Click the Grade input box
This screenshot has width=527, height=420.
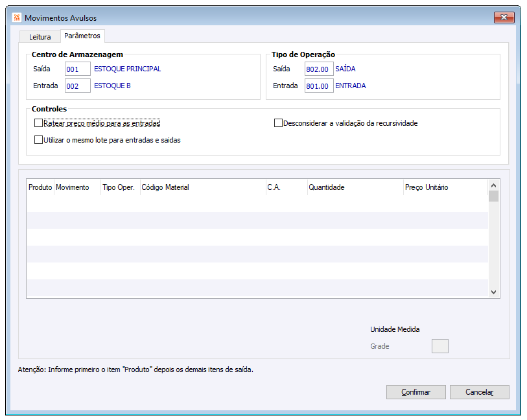(440, 346)
